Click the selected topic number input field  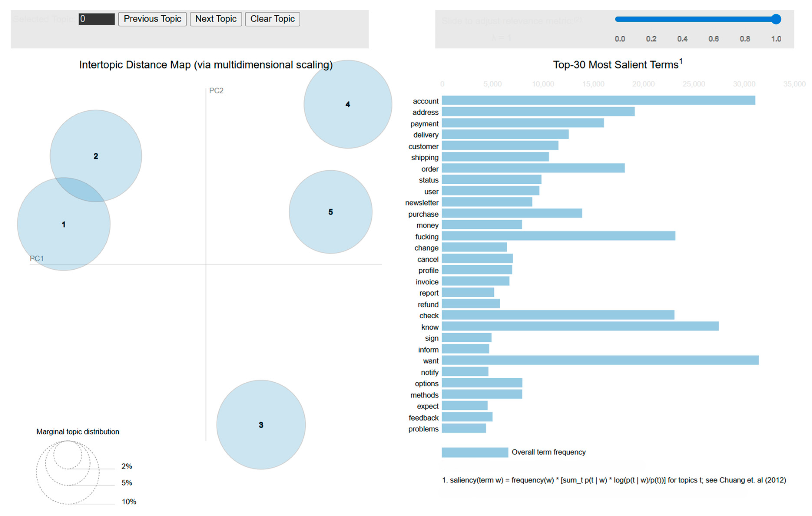[97, 19]
